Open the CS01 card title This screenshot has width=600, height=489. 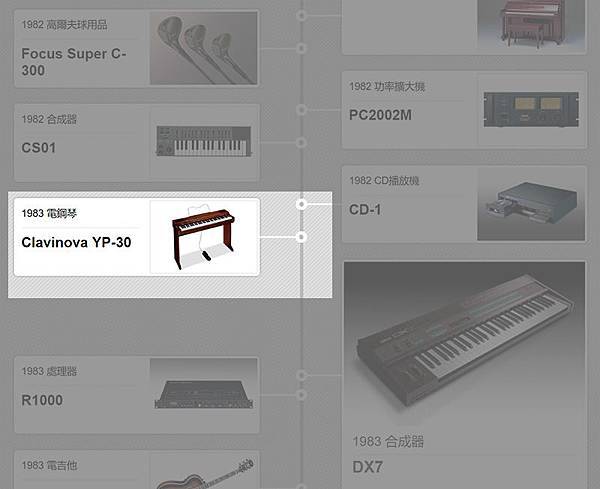[x=39, y=148]
